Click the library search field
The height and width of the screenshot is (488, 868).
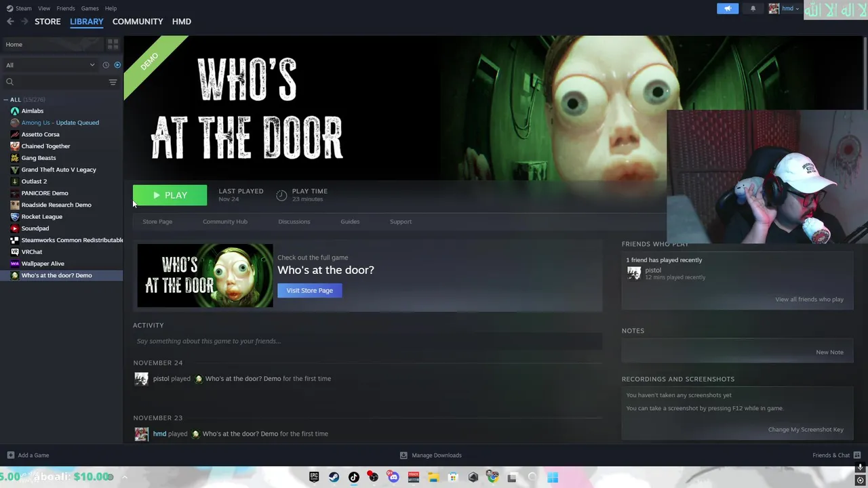(56, 82)
